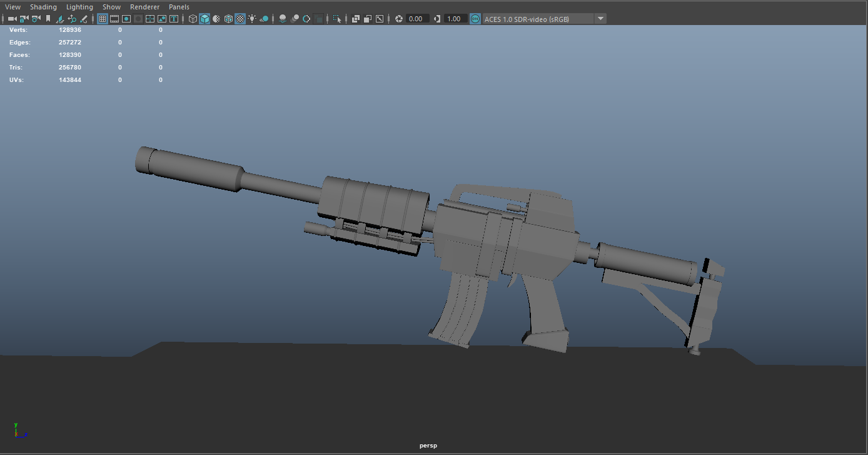
Task: Click the camera Bookmarks icon
Action: coord(48,19)
